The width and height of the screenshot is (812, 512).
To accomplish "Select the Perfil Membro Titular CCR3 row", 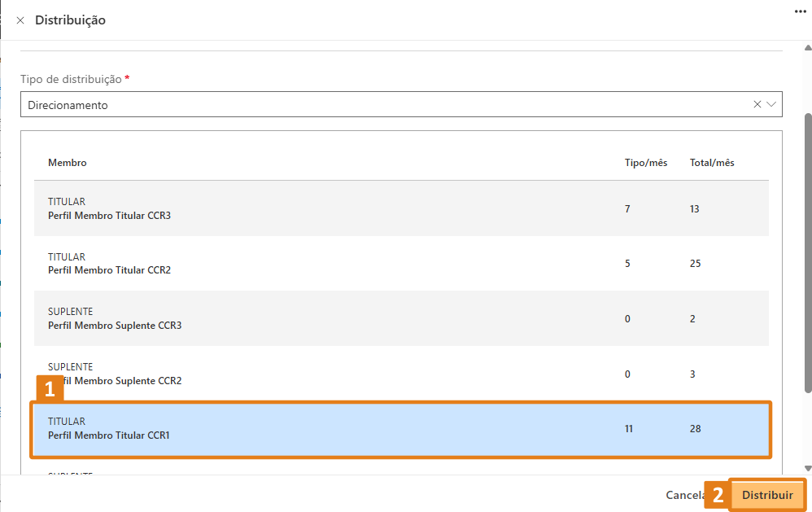I will pos(401,208).
